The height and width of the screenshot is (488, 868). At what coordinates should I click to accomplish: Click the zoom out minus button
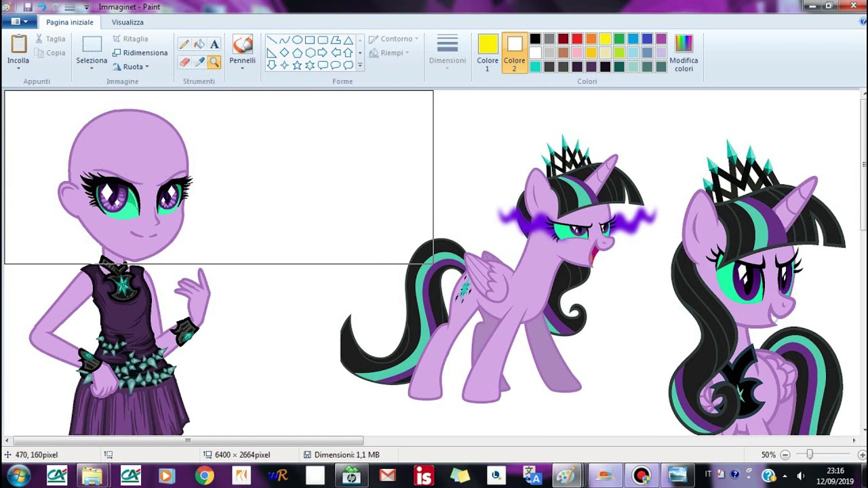point(785,455)
